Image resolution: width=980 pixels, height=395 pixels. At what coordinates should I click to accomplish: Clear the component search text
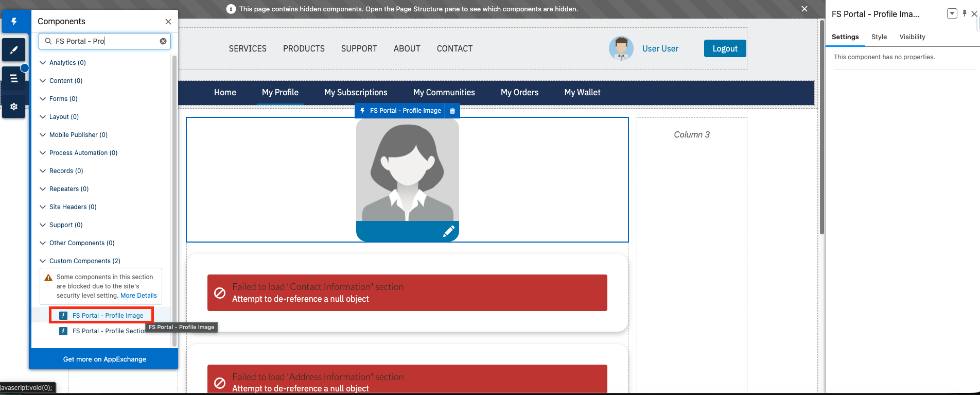click(x=163, y=41)
